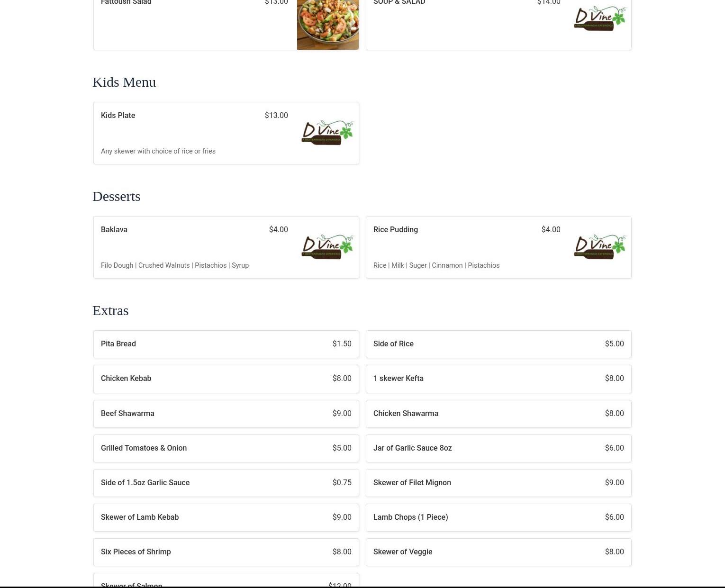Choose the Skewer of Veggie extra
This screenshot has height=588, width=725.
(x=498, y=552)
